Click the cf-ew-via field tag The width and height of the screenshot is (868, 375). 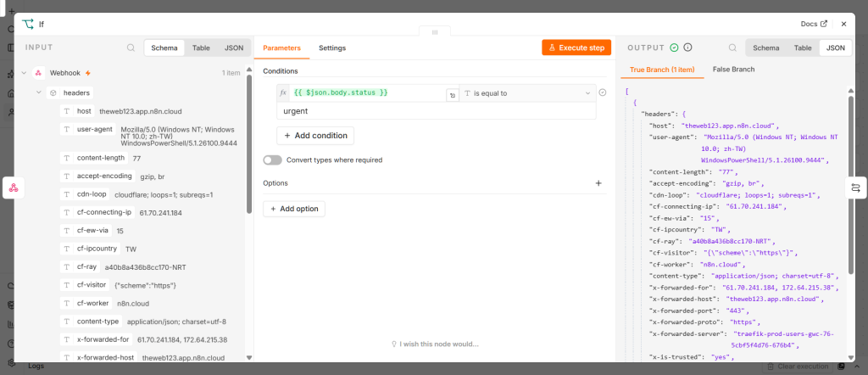pos(86,230)
